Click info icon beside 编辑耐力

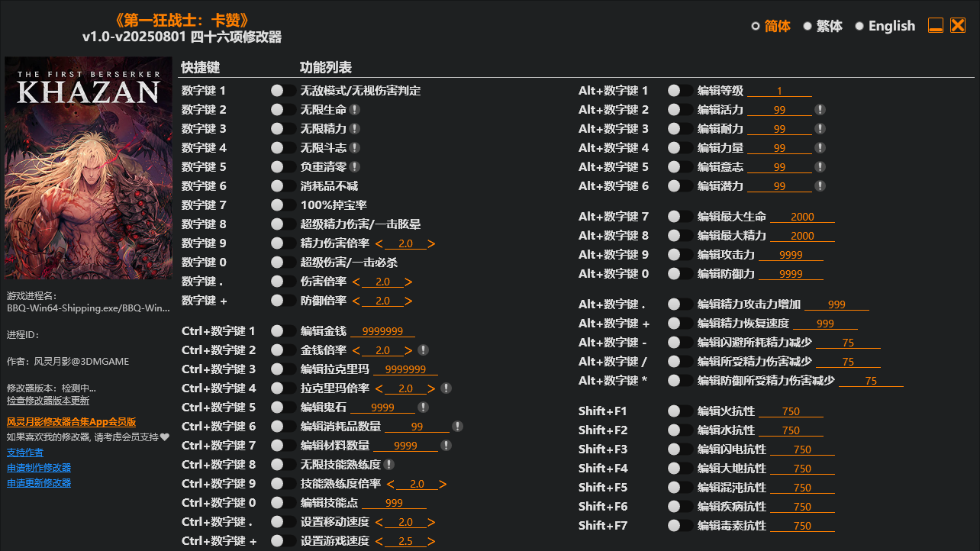point(820,129)
